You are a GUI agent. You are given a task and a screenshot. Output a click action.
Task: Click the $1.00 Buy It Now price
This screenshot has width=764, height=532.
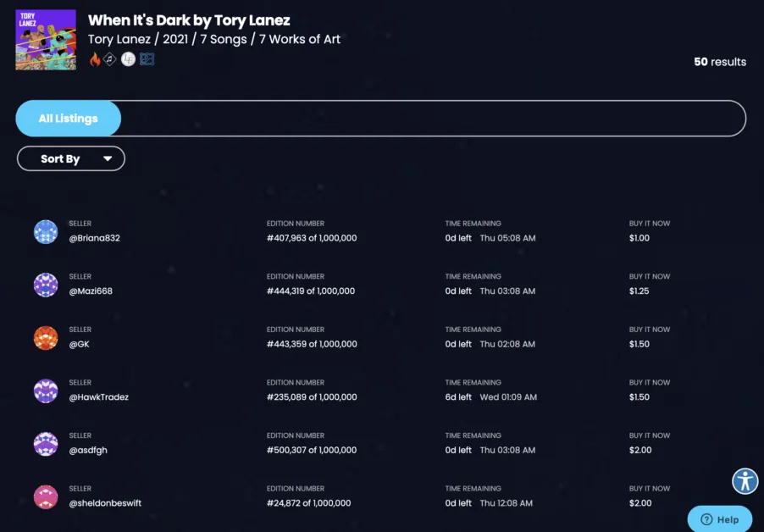point(639,238)
